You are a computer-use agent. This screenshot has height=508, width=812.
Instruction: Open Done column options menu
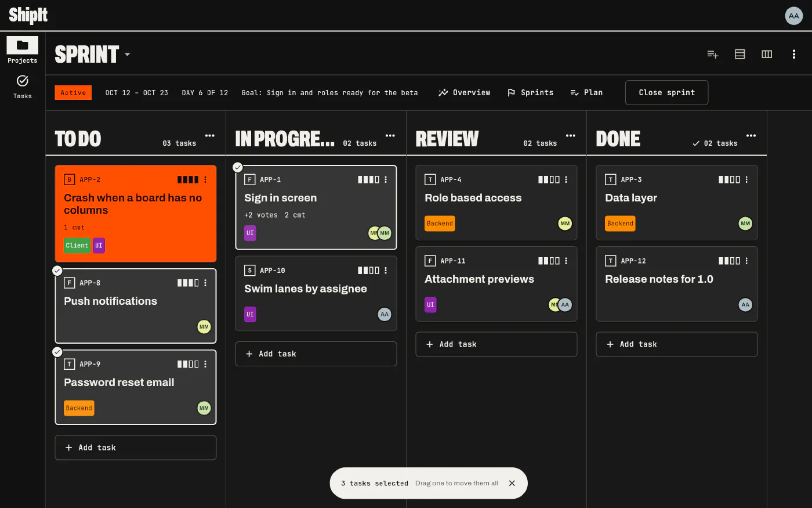(751, 136)
